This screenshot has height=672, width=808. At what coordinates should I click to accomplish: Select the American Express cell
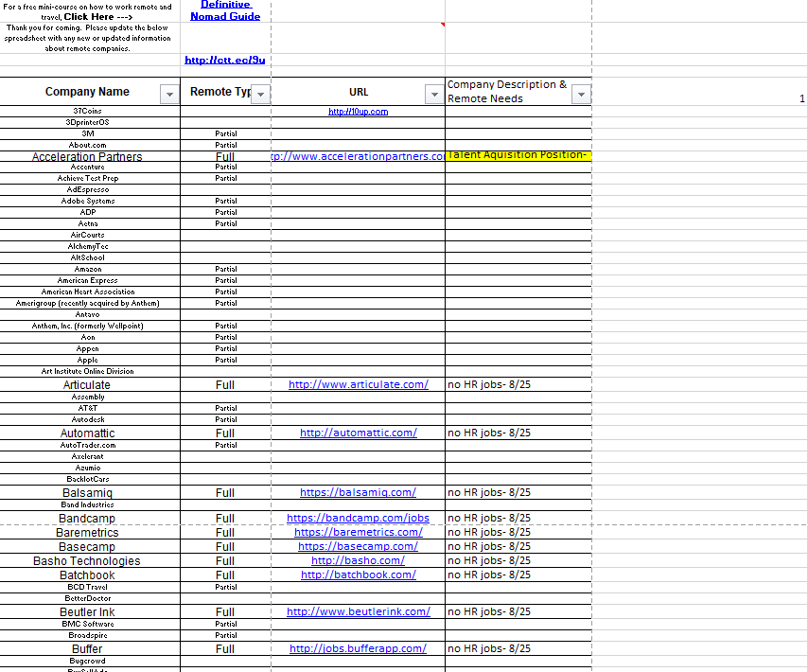[x=88, y=280]
